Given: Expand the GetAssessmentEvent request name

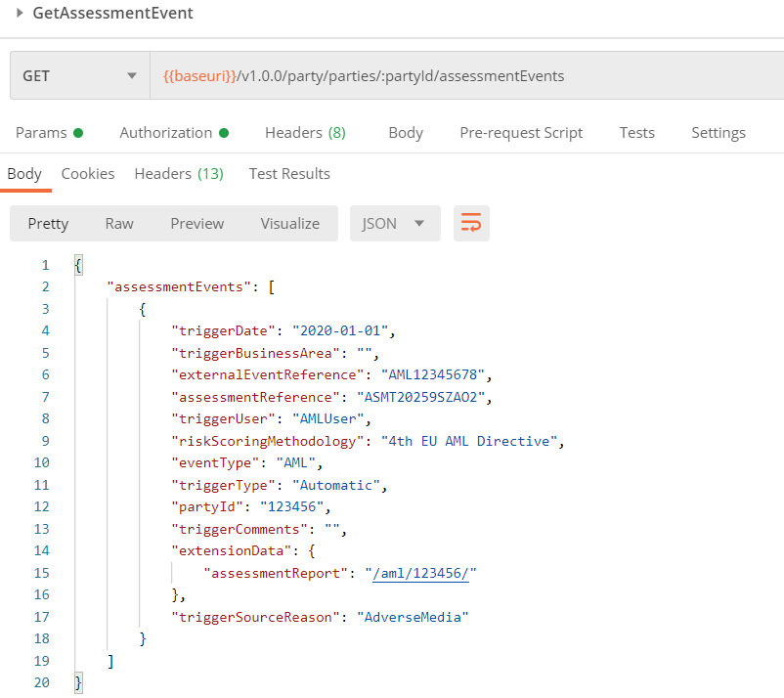Looking at the screenshot, I should click(20, 14).
